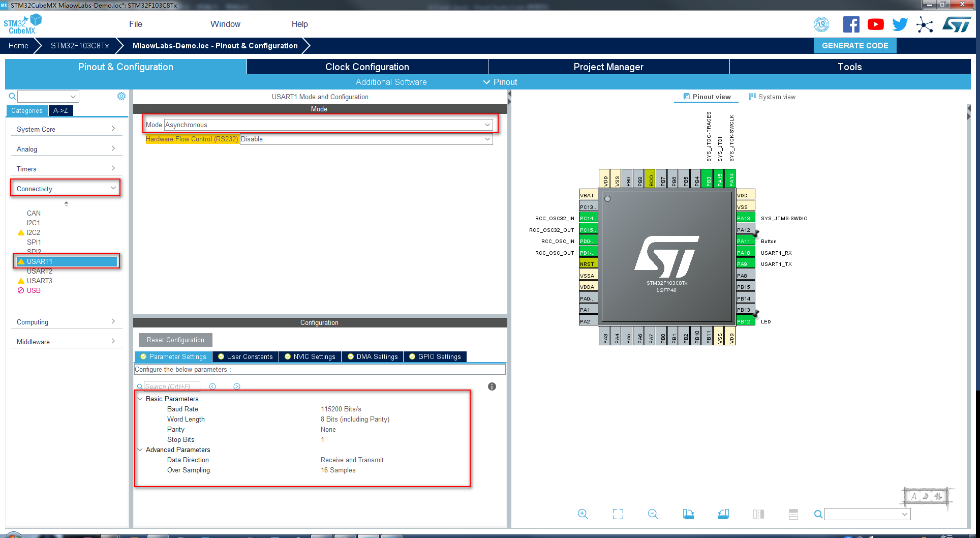This screenshot has width=980, height=538.
Task: Open the ST community network icon
Action: [925, 24]
